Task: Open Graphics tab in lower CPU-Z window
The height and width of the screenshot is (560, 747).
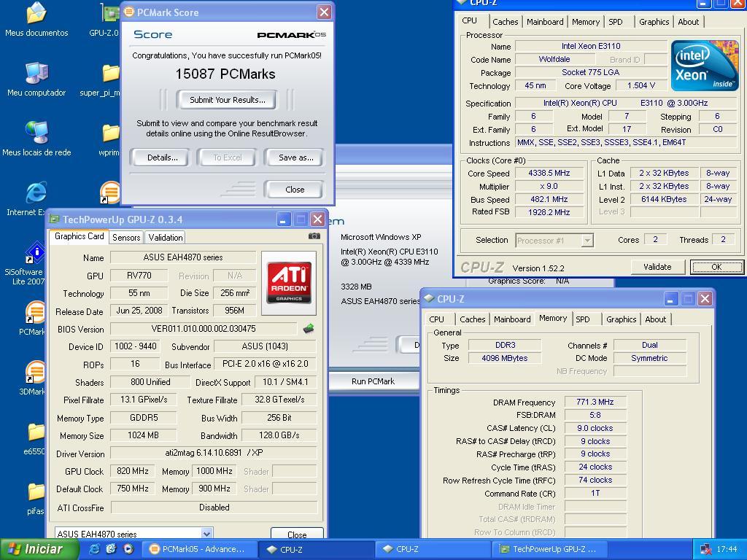Action: pyautogui.click(x=622, y=319)
